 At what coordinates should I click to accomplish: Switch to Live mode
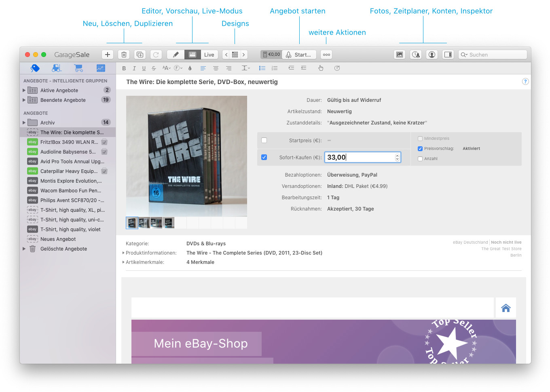209,55
